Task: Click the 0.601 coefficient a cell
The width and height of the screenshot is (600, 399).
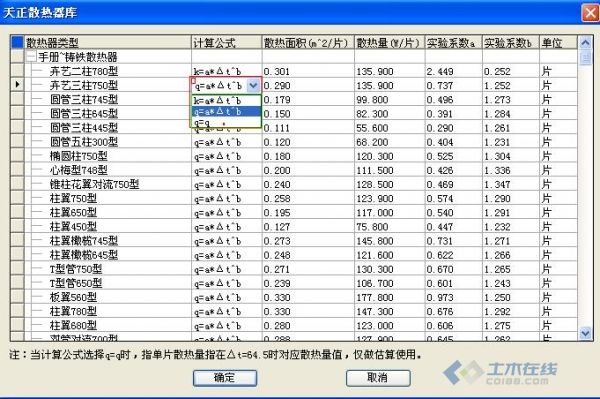Action: [454, 284]
